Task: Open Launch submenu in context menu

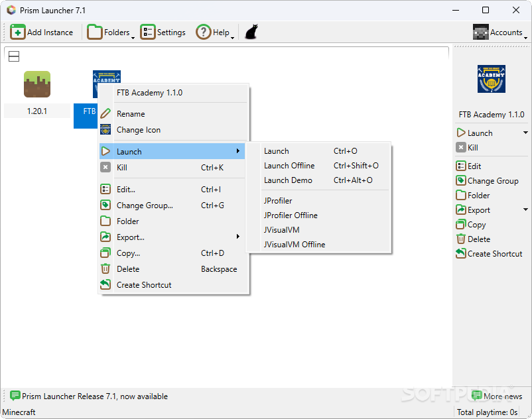Action: (x=172, y=152)
